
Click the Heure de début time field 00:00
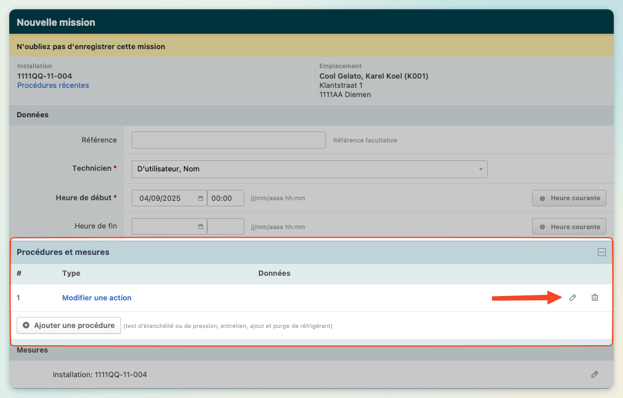click(x=226, y=198)
